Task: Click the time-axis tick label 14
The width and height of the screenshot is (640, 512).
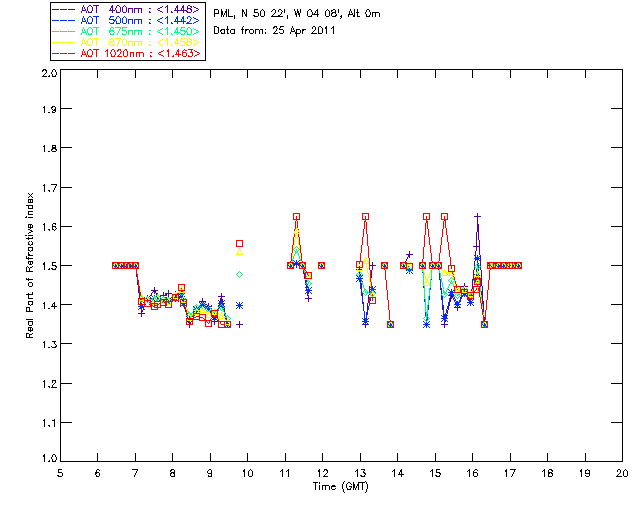Action: (x=398, y=473)
